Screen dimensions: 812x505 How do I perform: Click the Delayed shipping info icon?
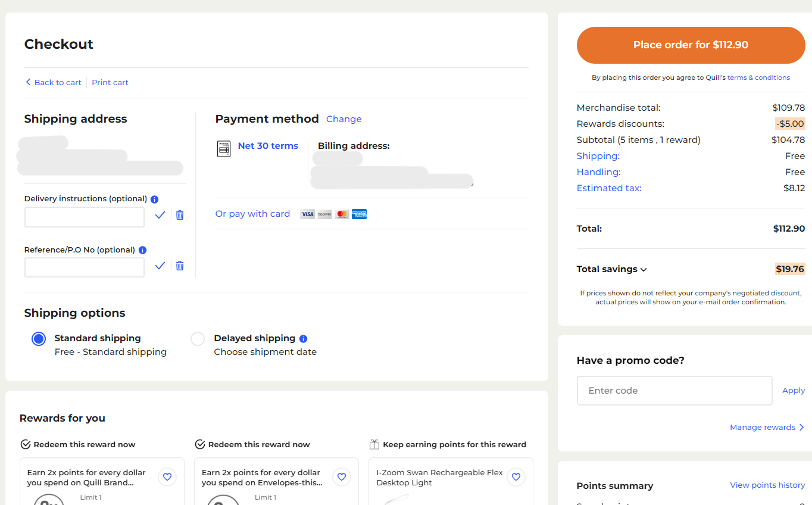304,339
